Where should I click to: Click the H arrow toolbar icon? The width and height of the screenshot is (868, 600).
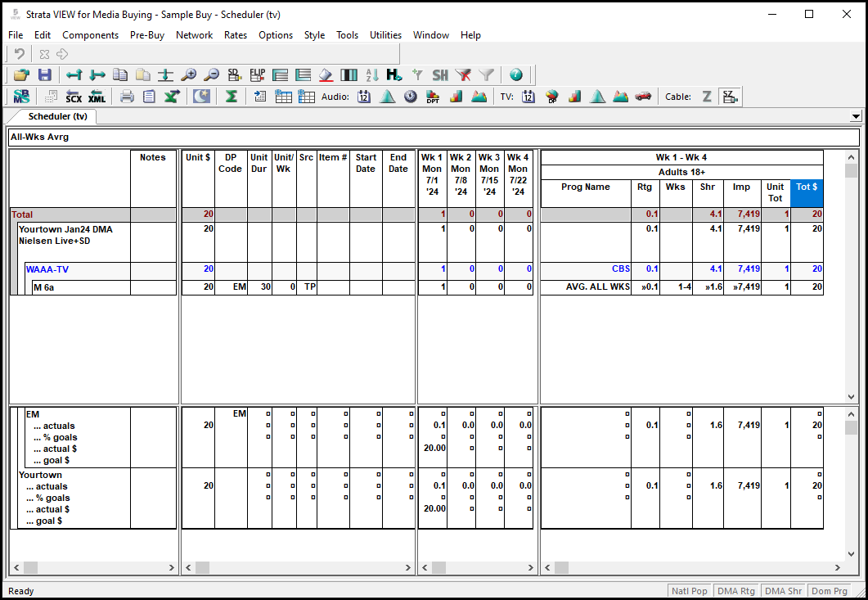[x=394, y=74]
